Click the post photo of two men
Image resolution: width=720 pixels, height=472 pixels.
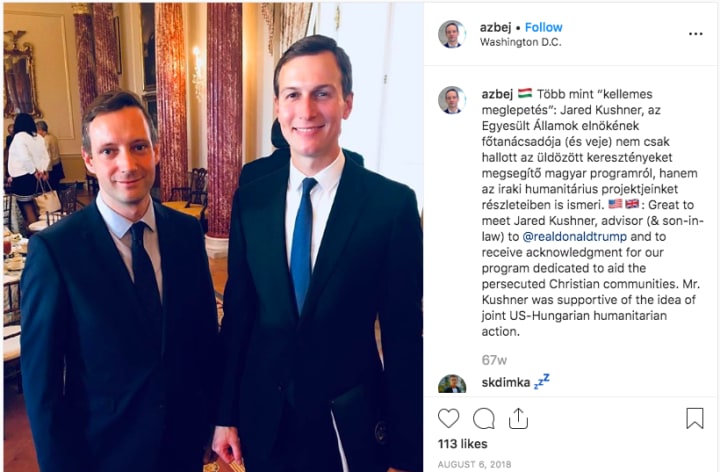(214, 237)
